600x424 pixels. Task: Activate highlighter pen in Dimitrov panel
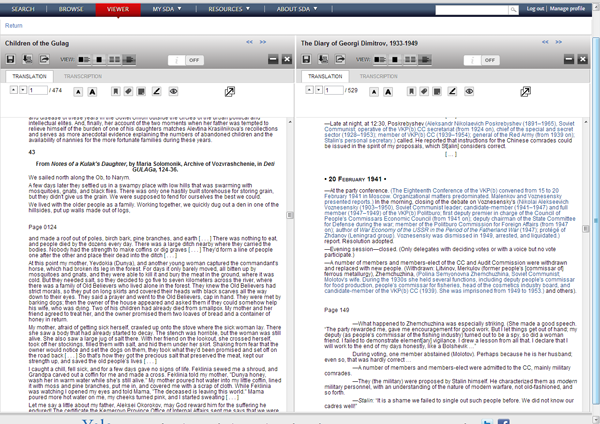pyautogui.click(x=452, y=91)
